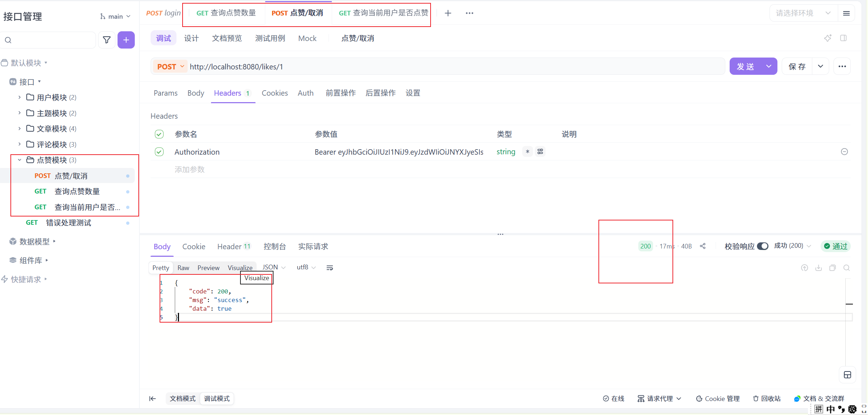Viewport: 868px width, 415px height.
Task: Toggle the 校验响应 switch
Action: pos(762,246)
